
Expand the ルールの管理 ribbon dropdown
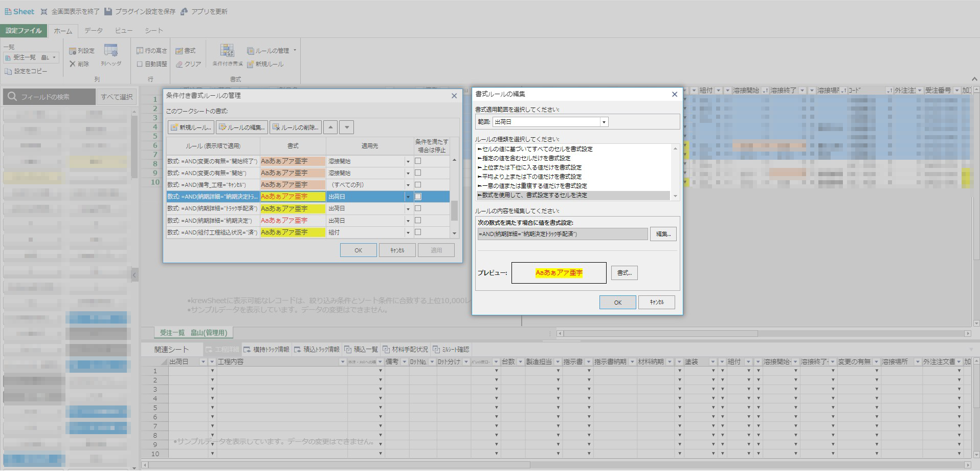point(295,50)
